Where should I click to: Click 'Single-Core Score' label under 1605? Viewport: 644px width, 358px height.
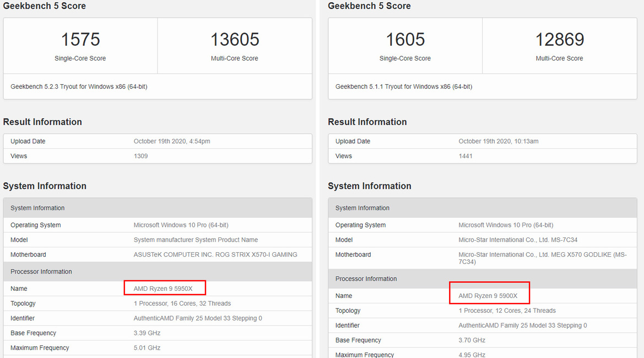point(405,58)
